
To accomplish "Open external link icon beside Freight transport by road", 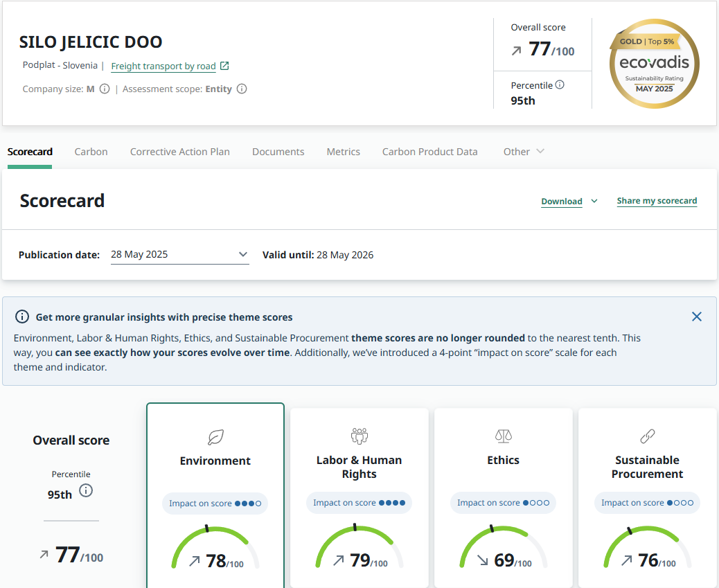I will [224, 66].
